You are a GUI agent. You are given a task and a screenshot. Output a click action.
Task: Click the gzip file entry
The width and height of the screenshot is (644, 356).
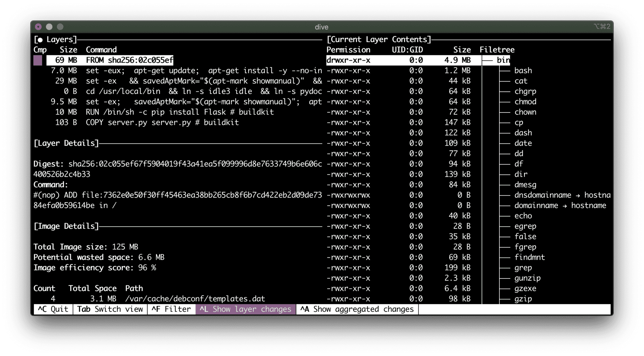click(523, 299)
